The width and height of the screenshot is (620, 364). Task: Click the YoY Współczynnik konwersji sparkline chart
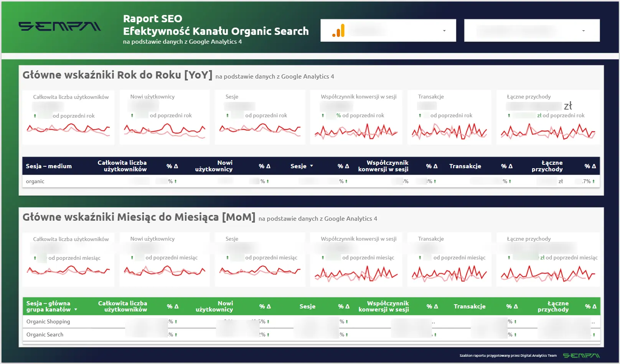(x=356, y=131)
